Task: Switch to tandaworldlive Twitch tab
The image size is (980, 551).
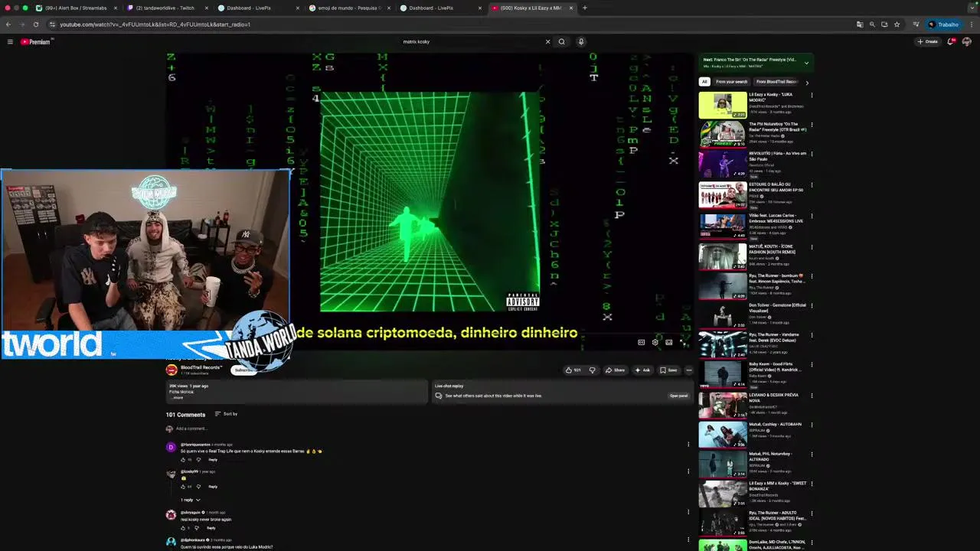Action: click(x=166, y=8)
